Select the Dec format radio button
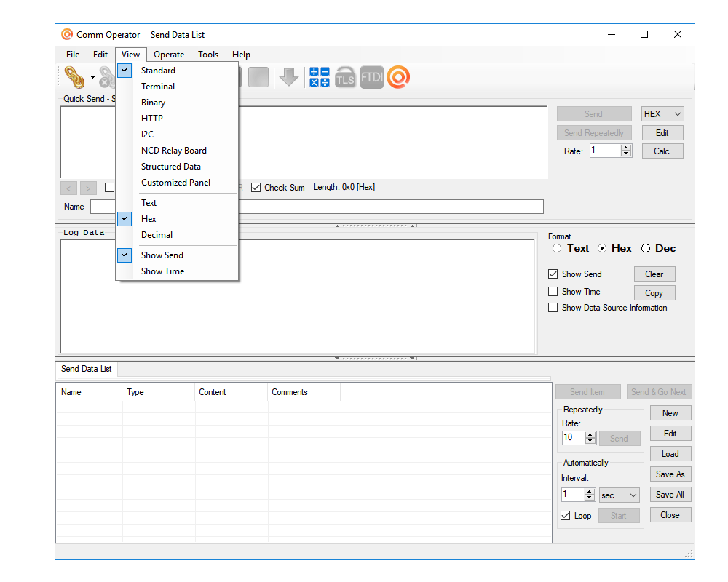Screen dimensions: 728x582 click(645, 248)
